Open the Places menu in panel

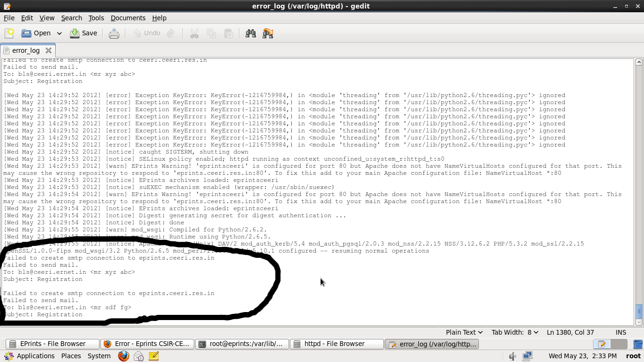click(x=71, y=356)
